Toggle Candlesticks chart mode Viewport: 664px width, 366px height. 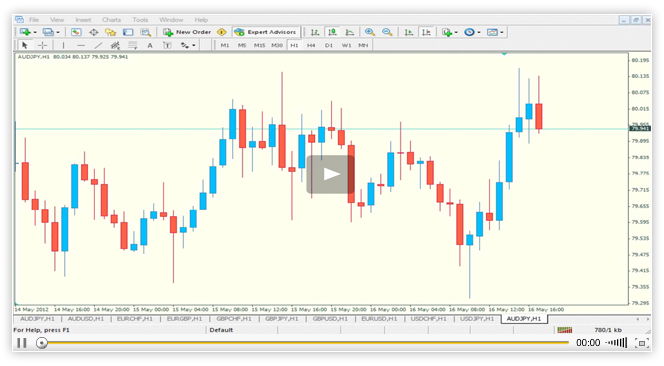[x=332, y=32]
